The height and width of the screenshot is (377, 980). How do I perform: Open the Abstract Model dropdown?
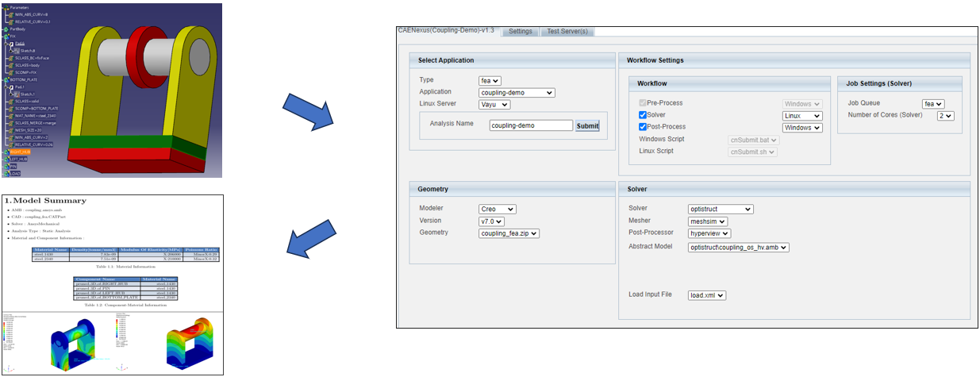(x=738, y=247)
